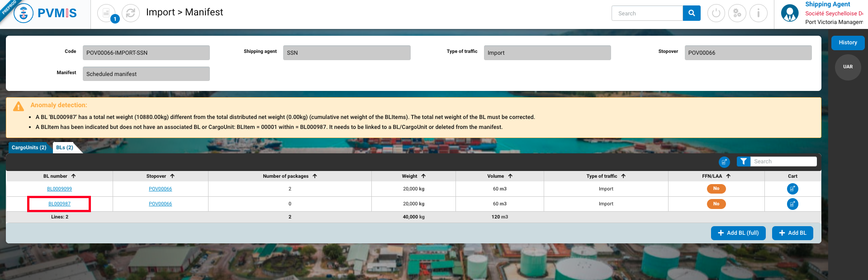This screenshot has height=280, width=868.
Task: Switch to the CargoUnits (2) tab
Action: pyautogui.click(x=29, y=147)
